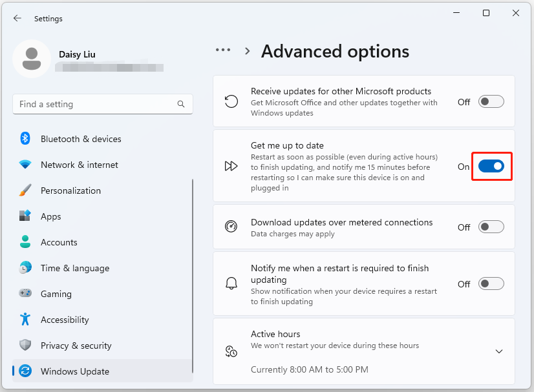Enable restart required notifications

(x=490, y=283)
